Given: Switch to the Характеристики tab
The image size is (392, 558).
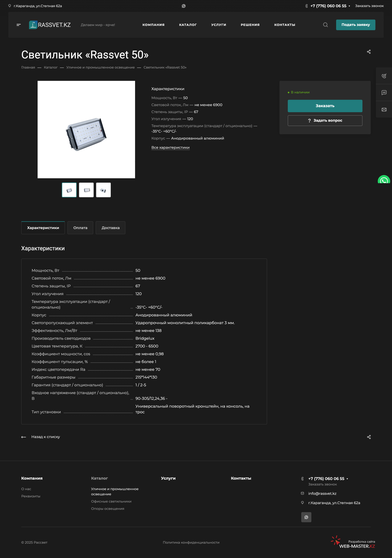Looking at the screenshot, I should coord(43,228).
